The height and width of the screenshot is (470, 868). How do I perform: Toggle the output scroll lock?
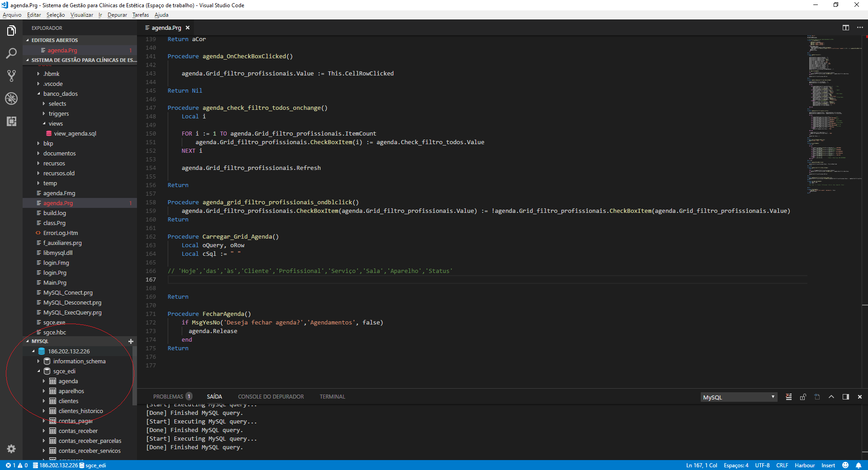pyautogui.click(x=803, y=397)
